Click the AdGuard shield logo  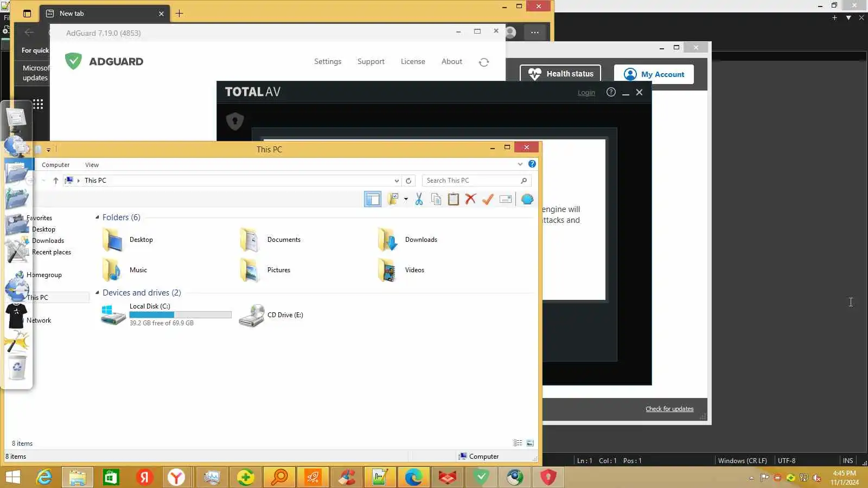(x=73, y=61)
